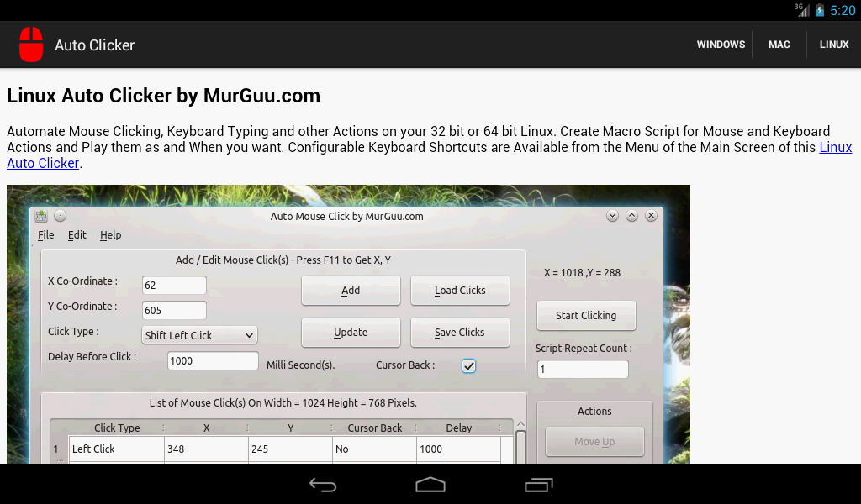861x504 pixels.
Task: Click the Load Clicks button
Action: coord(460,290)
